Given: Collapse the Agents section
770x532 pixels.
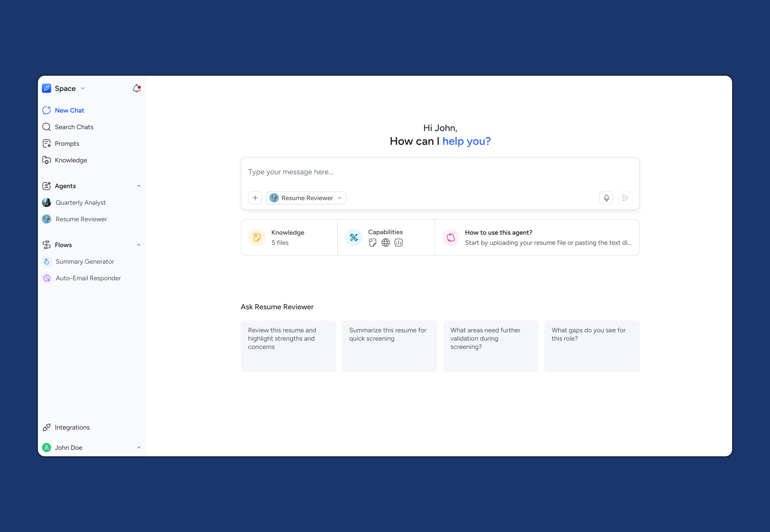Looking at the screenshot, I should (139, 186).
